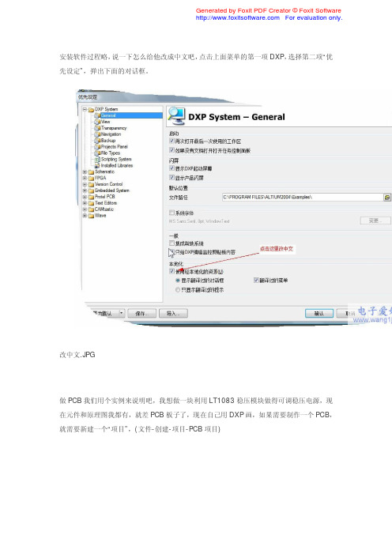The width and height of the screenshot is (392, 554).
Task: Select 显示翻译过的对话框 radio button
Action: (x=178, y=281)
